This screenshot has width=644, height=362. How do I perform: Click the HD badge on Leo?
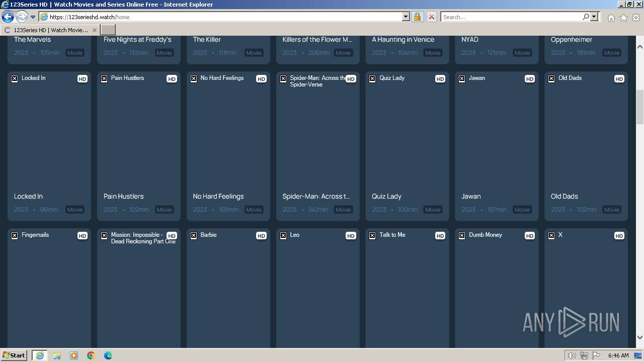[351, 236]
